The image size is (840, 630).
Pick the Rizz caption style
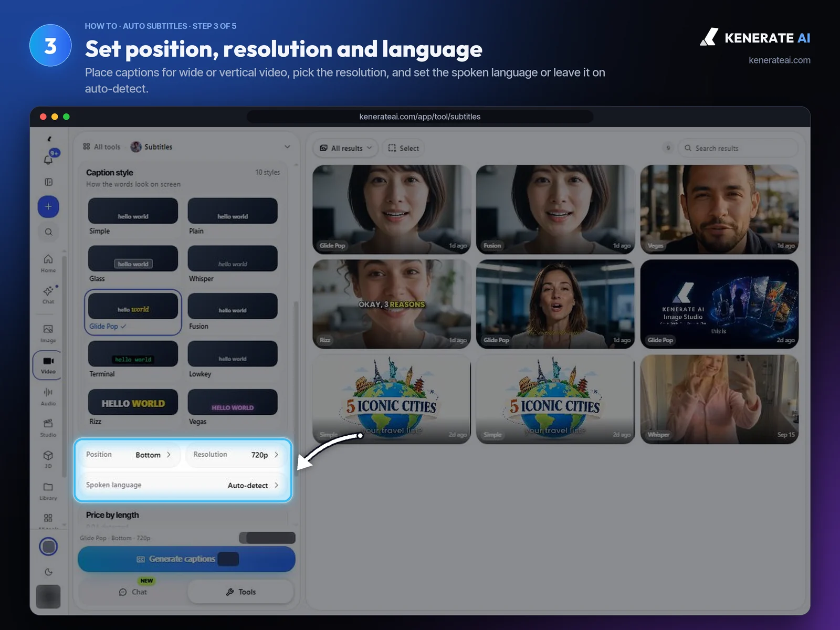tap(133, 407)
